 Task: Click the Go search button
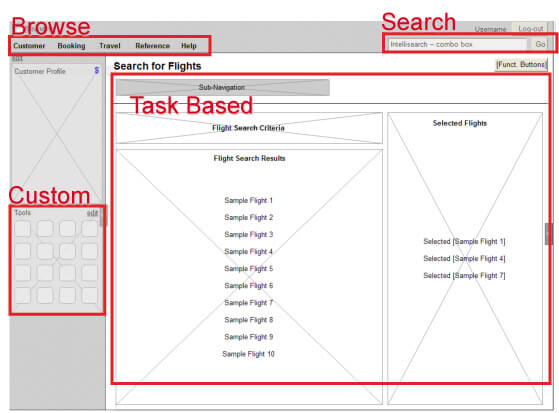540,44
